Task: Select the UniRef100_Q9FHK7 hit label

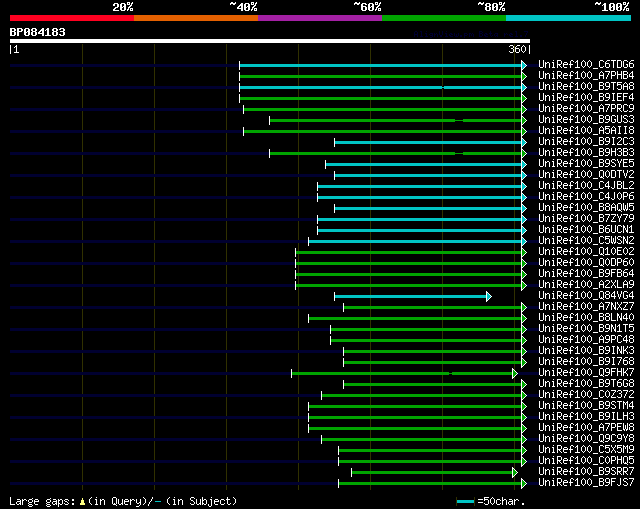Action: (x=586, y=373)
